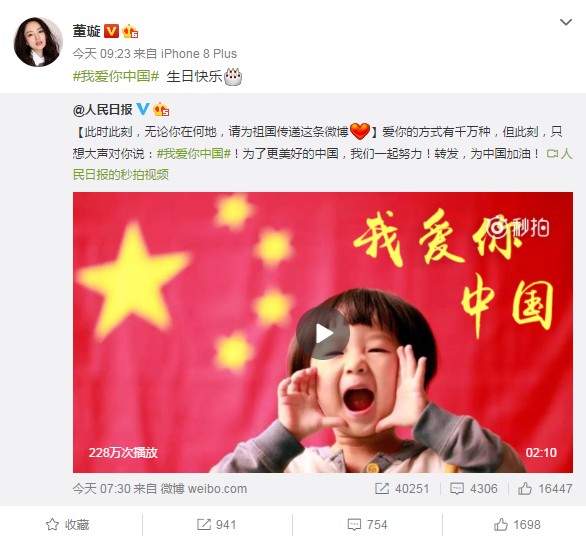
Task: Open the 董璇 username link
Action: click(87, 31)
